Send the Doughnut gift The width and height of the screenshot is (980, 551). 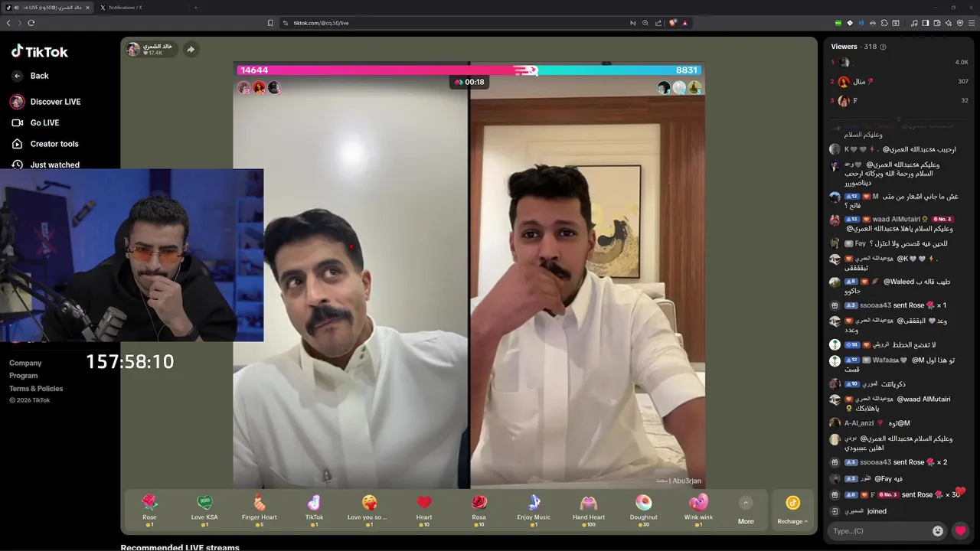tap(644, 510)
